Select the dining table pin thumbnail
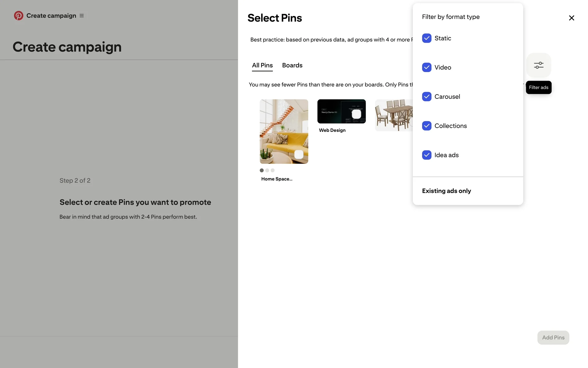The width and height of the screenshot is (588, 368). click(x=394, y=115)
